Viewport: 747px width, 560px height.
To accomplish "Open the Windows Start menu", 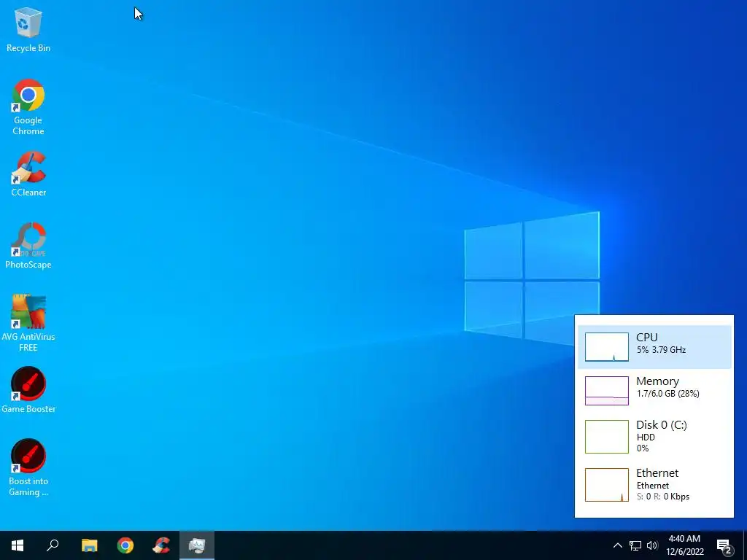I will coord(18,545).
